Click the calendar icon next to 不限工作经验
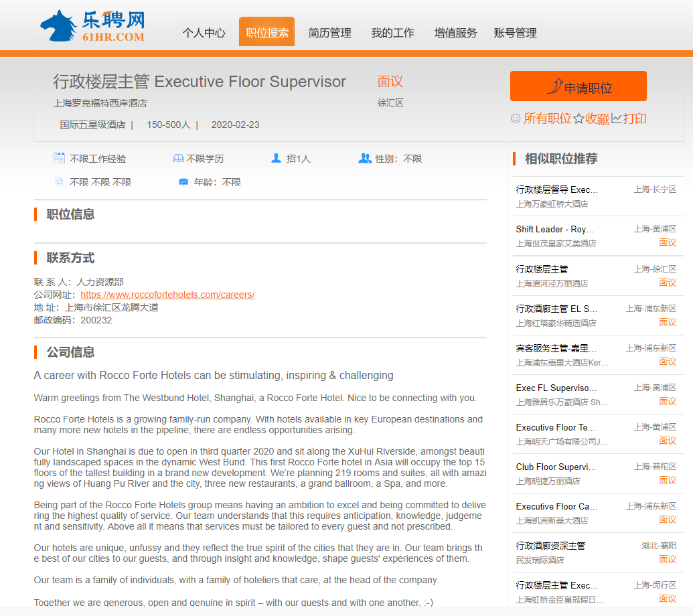The height and width of the screenshot is (616, 693). [x=59, y=159]
